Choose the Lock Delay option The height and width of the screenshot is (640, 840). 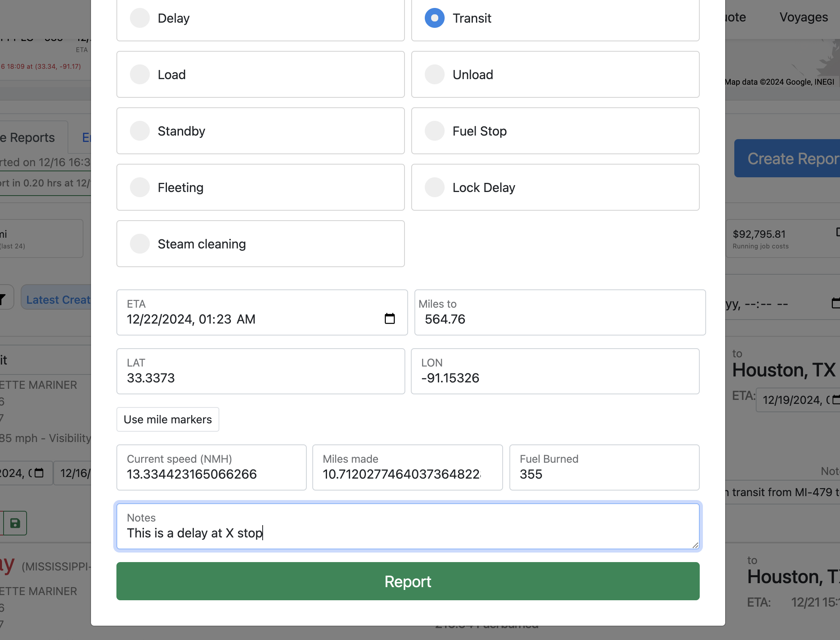(x=435, y=188)
